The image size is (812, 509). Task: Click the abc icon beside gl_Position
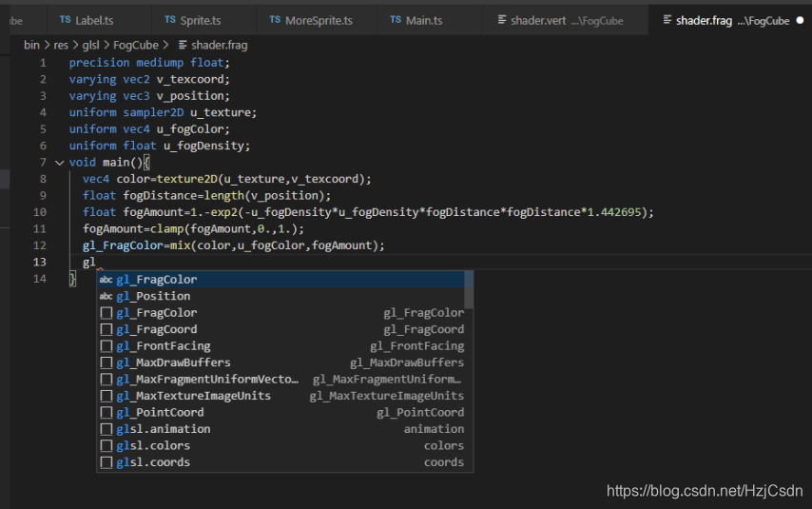(106, 296)
